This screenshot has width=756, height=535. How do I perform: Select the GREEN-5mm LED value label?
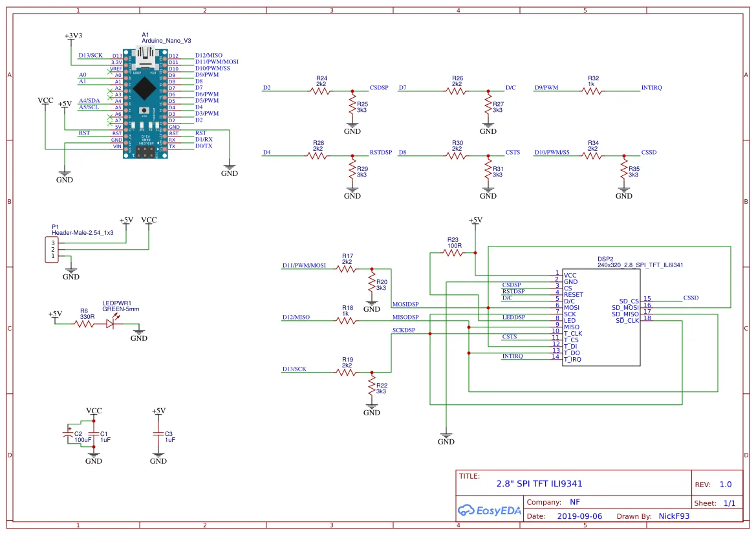pos(120,309)
